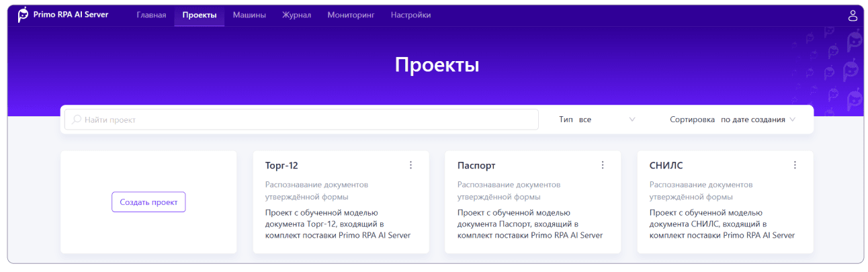Open the Паспорт project title

pos(476,166)
